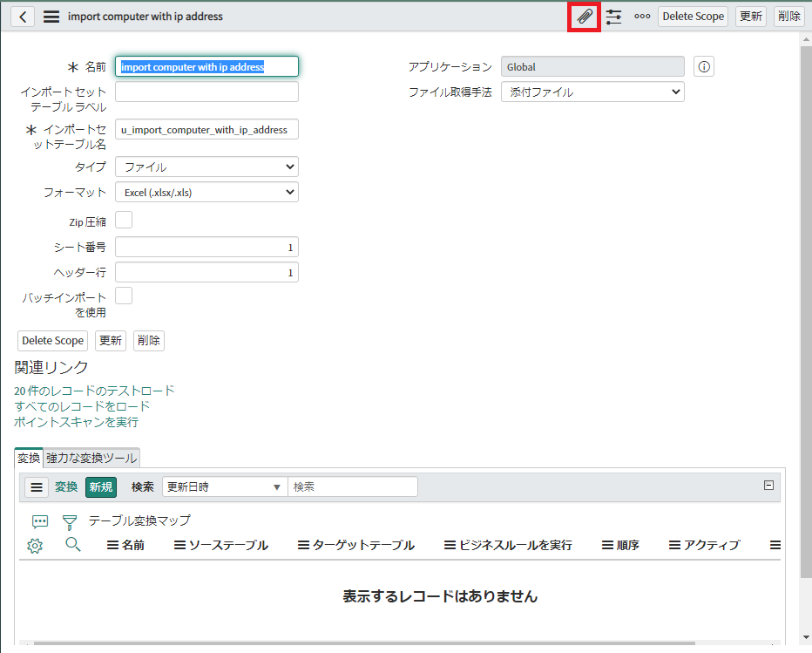This screenshot has height=653, width=812.
Task: Open the list activity stream icon
Action: pyautogui.click(x=40, y=521)
